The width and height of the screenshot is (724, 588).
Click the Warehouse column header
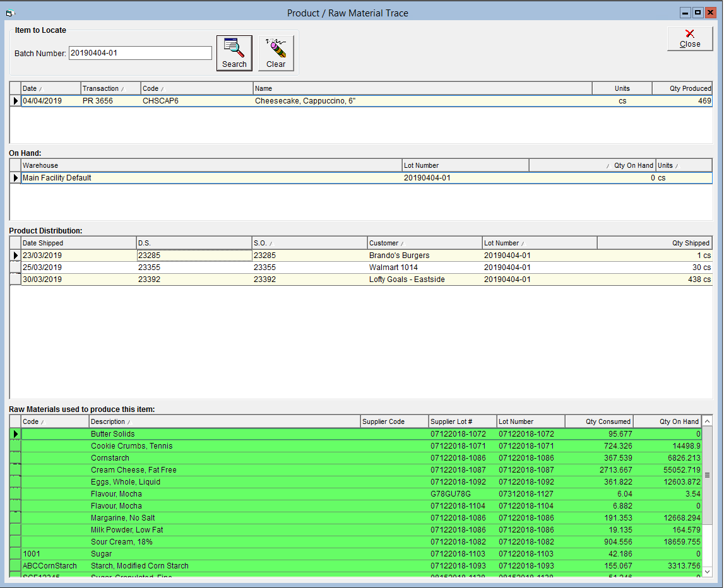point(211,166)
